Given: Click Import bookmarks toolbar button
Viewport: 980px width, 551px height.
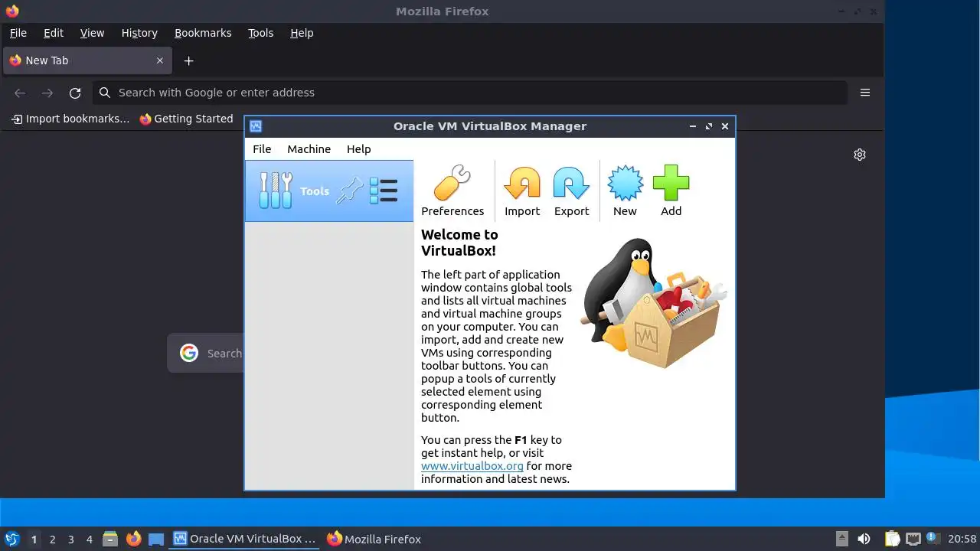Looking at the screenshot, I should click(70, 119).
